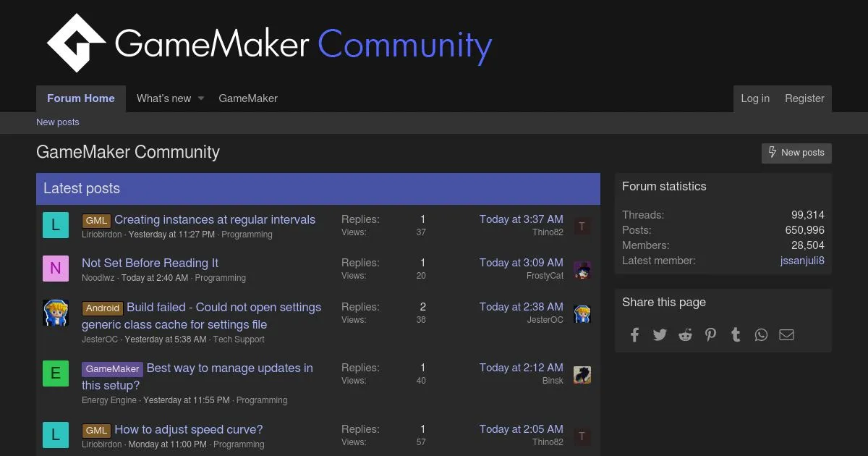Image resolution: width=868 pixels, height=456 pixels.
Task: Select the Android tag on Build failed thread
Action: click(x=102, y=308)
